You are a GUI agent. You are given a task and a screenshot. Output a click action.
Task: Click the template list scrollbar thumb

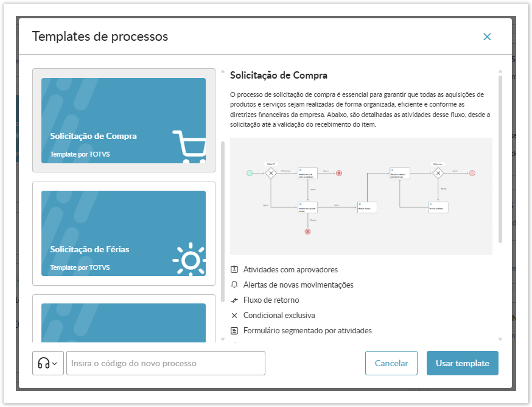tap(223, 222)
